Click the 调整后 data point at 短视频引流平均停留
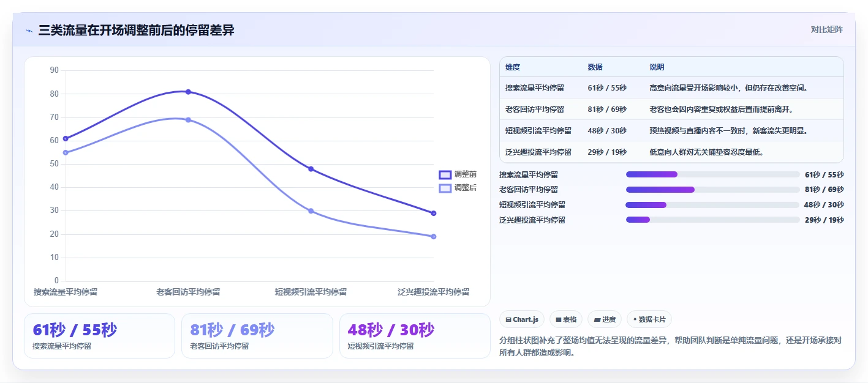868x383 pixels. pos(311,211)
